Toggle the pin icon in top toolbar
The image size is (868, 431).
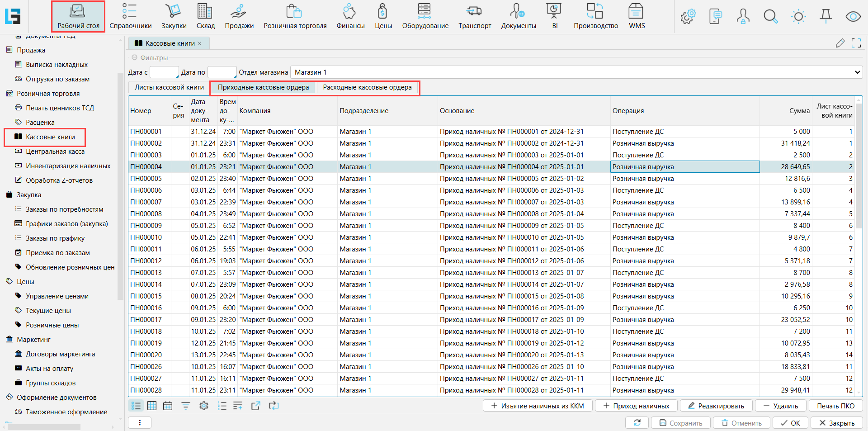[826, 17]
